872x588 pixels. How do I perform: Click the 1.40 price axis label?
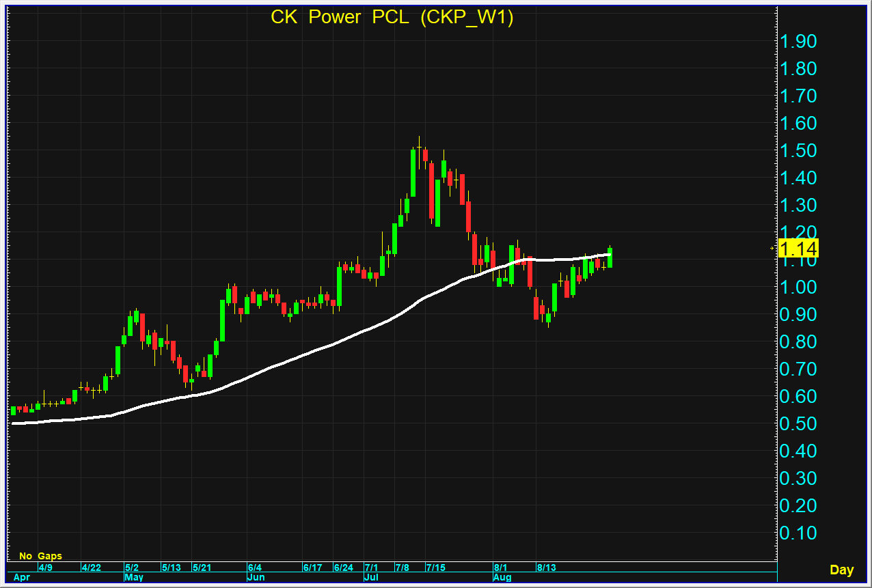point(798,178)
